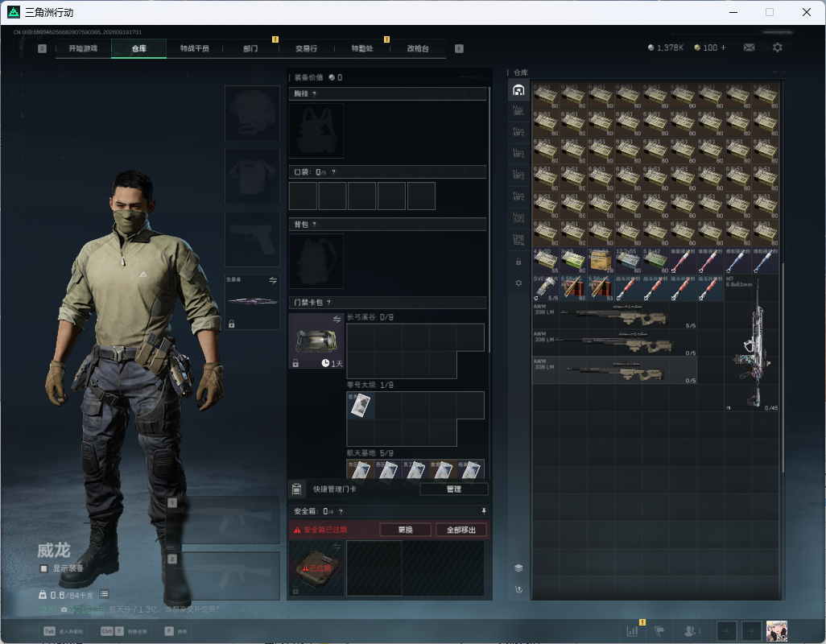This screenshot has height=644, width=826.
Task: Select the last stash container tab above lock
Action: (x=518, y=240)
